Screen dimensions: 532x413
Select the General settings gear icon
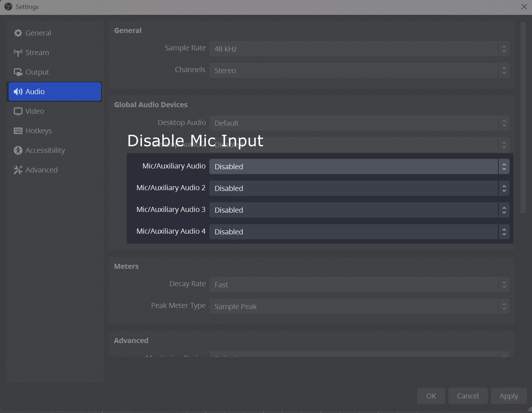click(x=18, y=33)
